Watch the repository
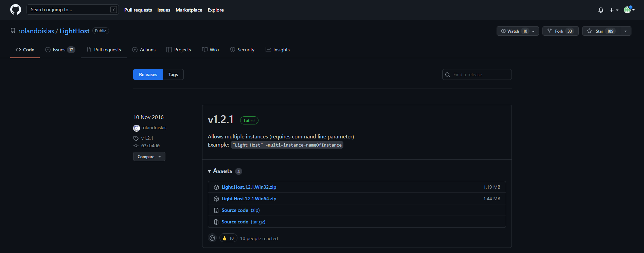Screen dimensions: 644x253 [x=518, y=31]
